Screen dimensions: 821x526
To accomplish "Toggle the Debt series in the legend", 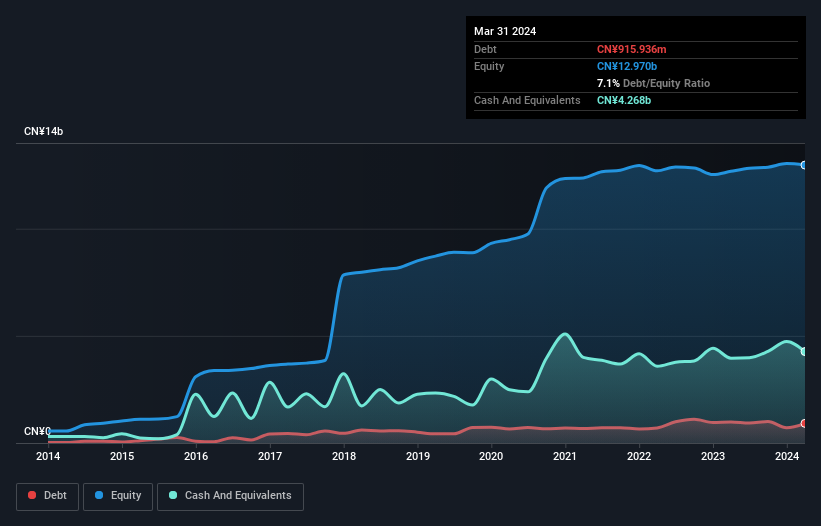I will pyautogui.click(x=49, y=496).
